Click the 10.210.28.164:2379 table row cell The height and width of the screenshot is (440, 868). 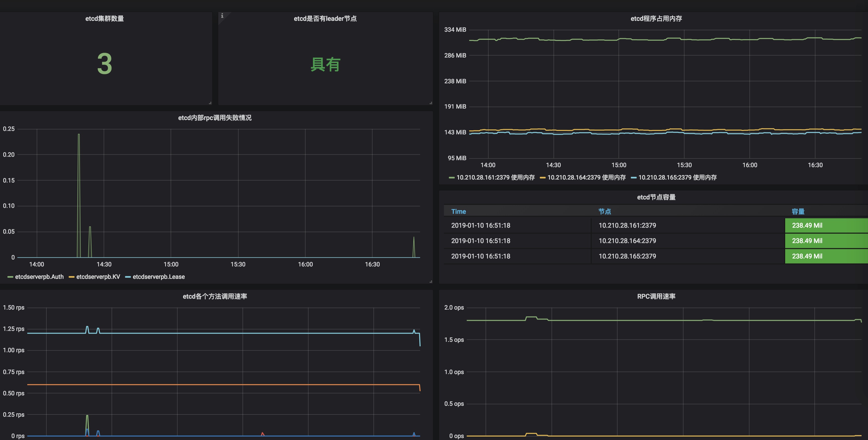coord(627,240)
